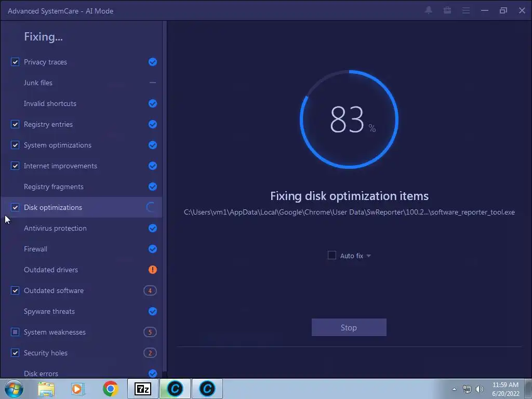This screenshot has height=399, width=532.
Task: Toggle the System weaknesses partial checkbox
Action: (15, 332)
